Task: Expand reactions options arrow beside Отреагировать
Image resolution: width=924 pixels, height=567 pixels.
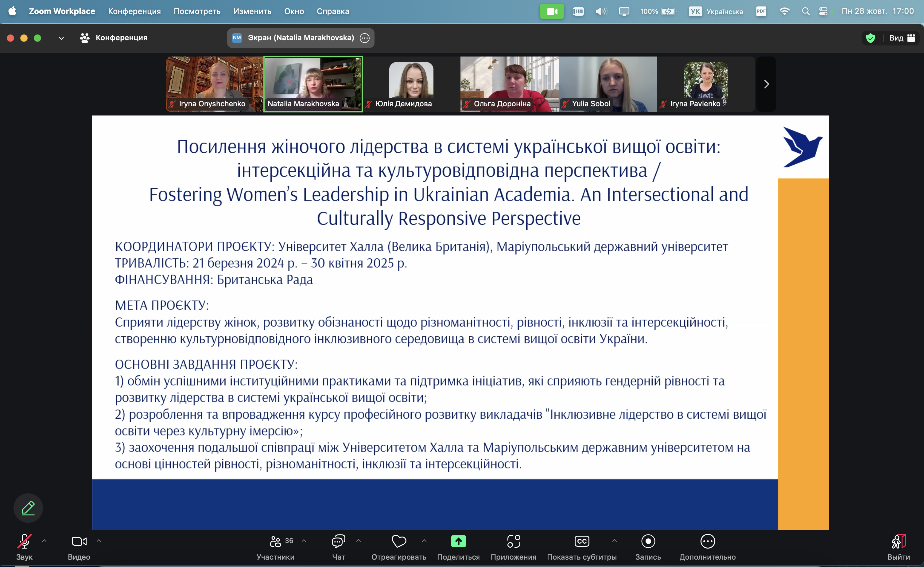Action: pos(424,541)
